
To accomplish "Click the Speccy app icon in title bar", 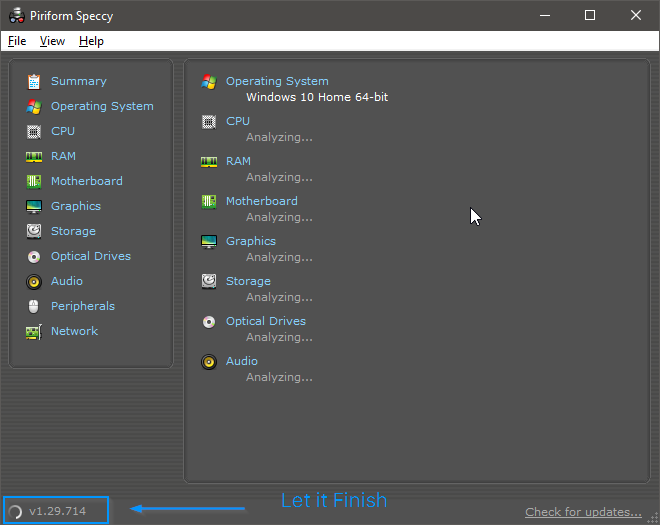I will 16,16.
